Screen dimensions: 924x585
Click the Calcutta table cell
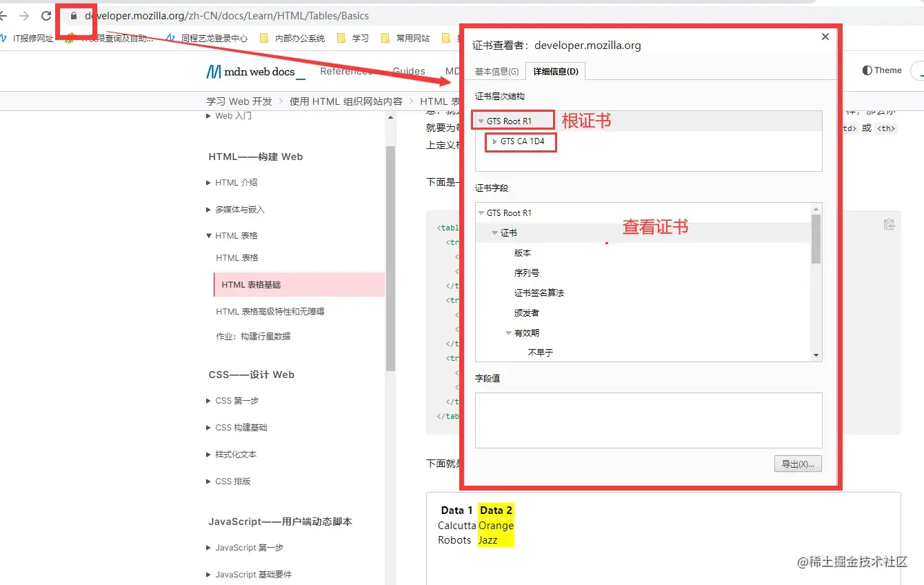click(x=457, y=526)
